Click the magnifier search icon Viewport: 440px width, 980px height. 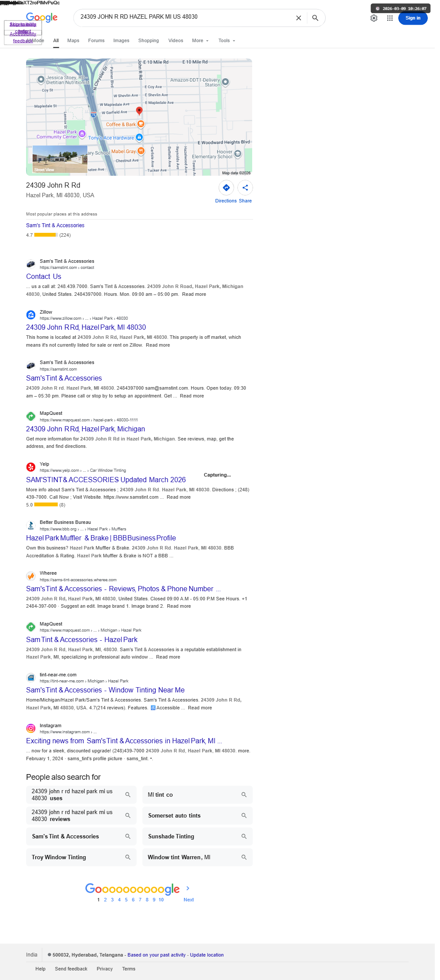coord(315,18)
